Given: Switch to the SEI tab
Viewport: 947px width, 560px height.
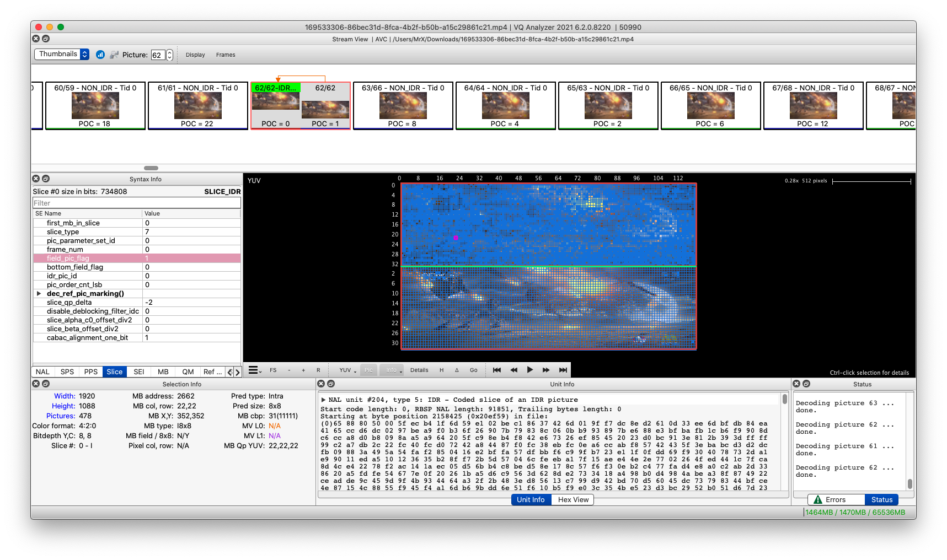Looking at the screenshot, I should [139, 371].
